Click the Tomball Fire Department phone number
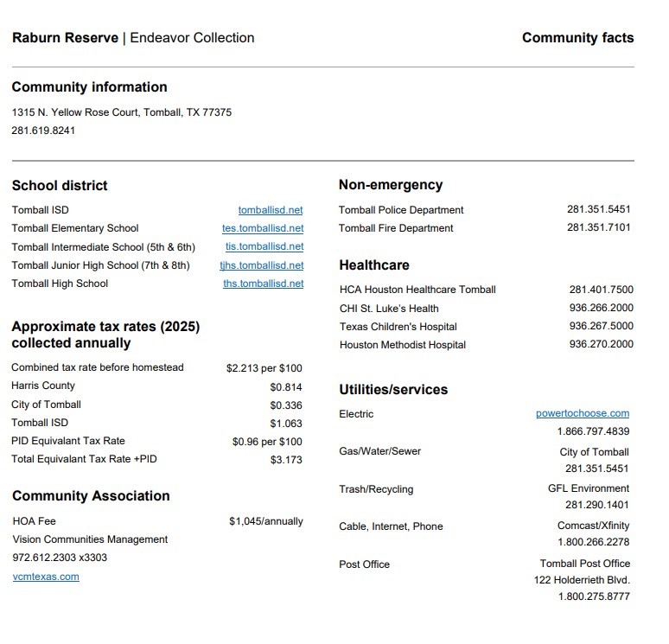 point(599,227)
